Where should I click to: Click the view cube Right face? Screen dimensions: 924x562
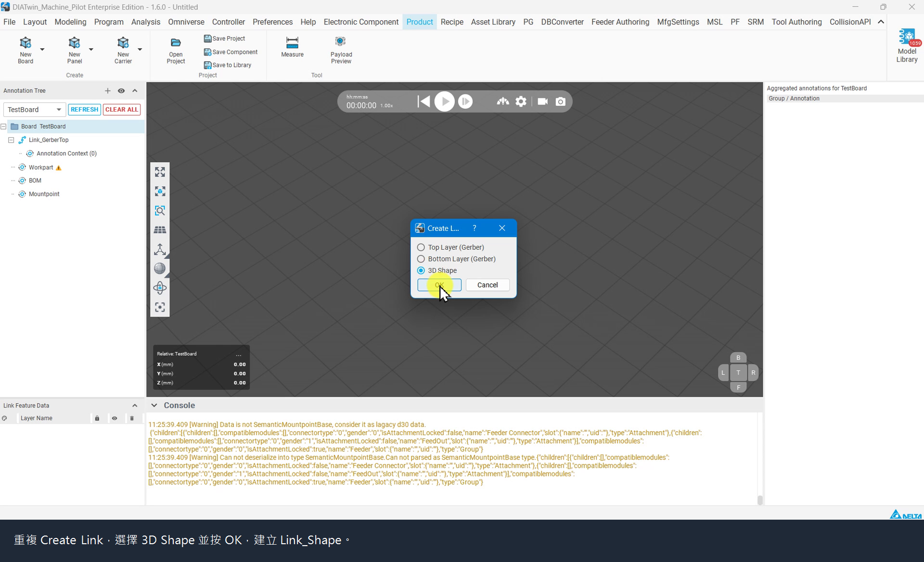[x=753, y=372]
